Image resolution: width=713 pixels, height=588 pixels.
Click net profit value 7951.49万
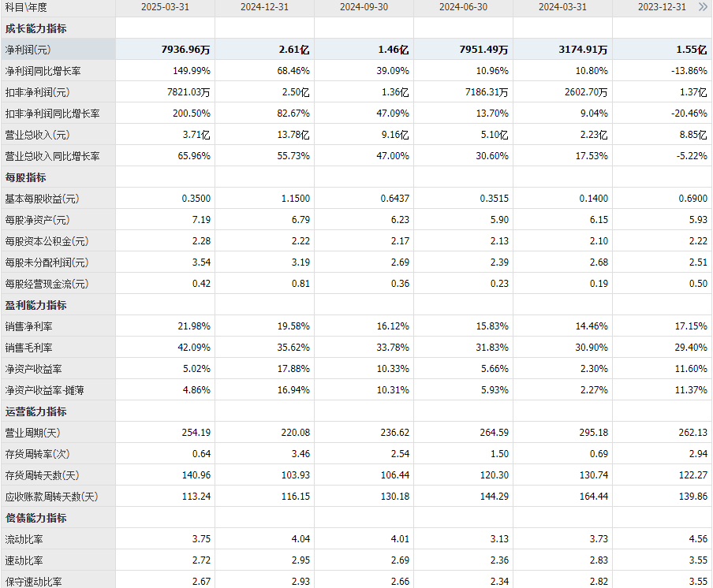pos(483,50)
